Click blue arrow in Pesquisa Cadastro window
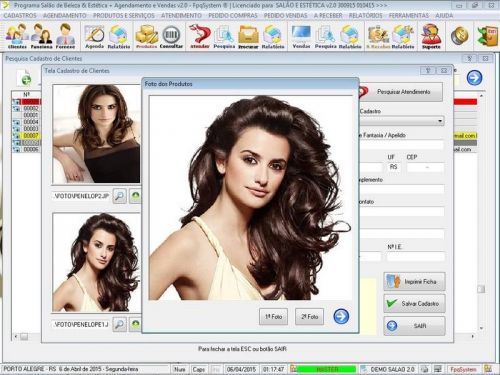This screenshot has width=500, height=375. pyautogui.click(x=474, y=78)
